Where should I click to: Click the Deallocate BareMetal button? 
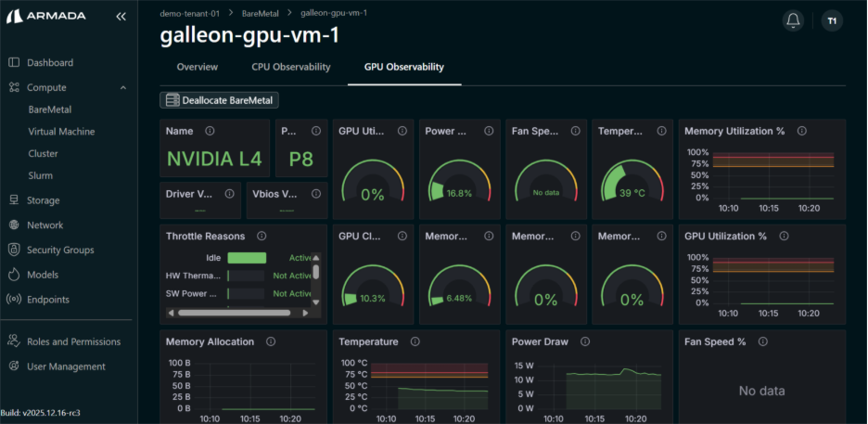click(x=219, y=100)
